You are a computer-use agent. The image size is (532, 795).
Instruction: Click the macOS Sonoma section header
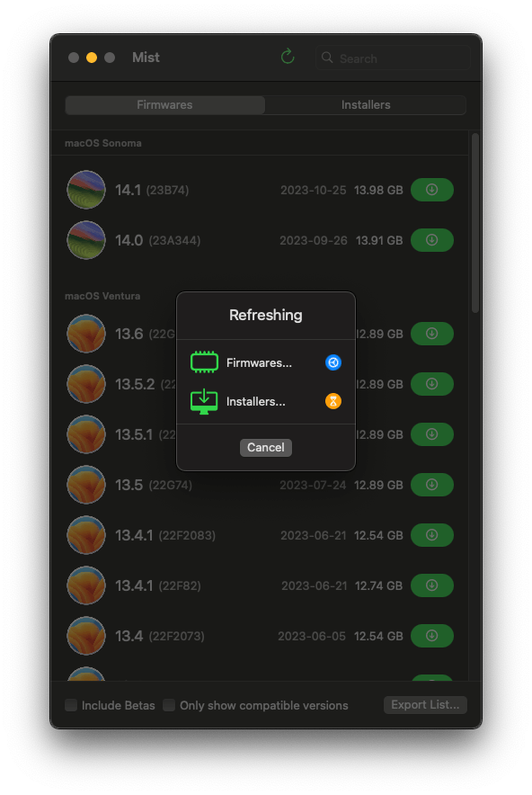pyautogui.click(x=102, y=143)
